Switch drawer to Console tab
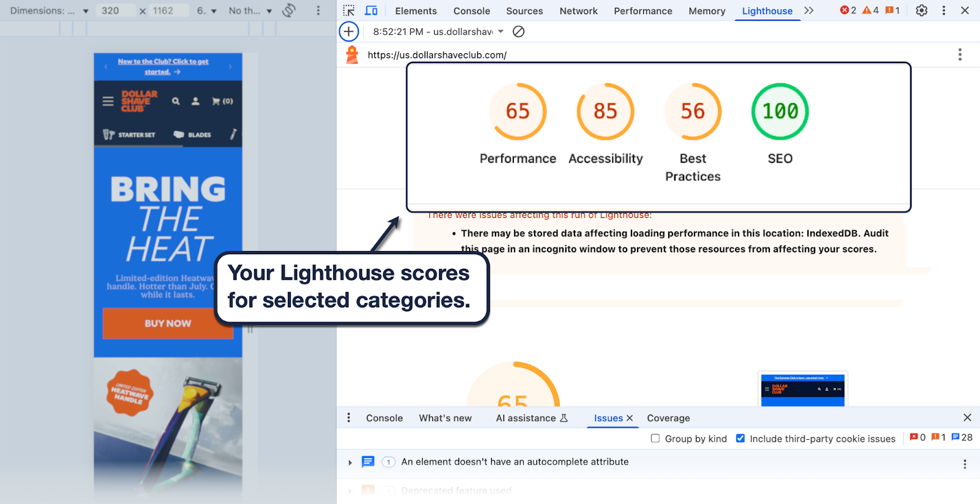 point(384,418)
